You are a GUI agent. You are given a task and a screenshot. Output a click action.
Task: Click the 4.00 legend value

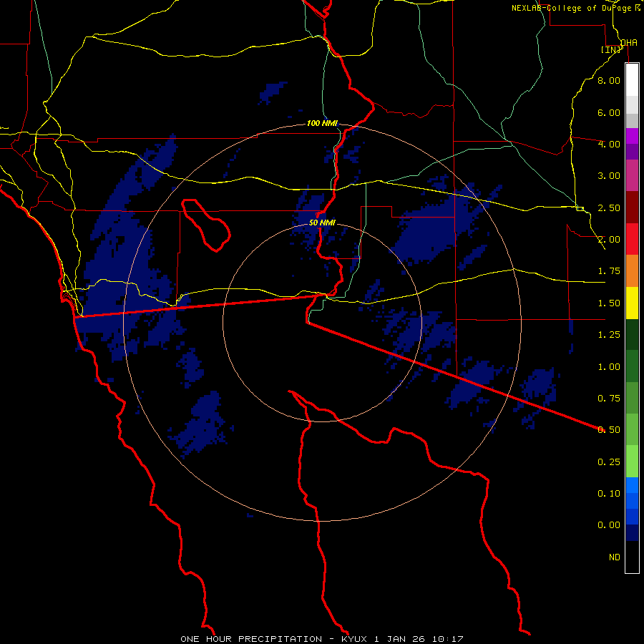(609, 144)
